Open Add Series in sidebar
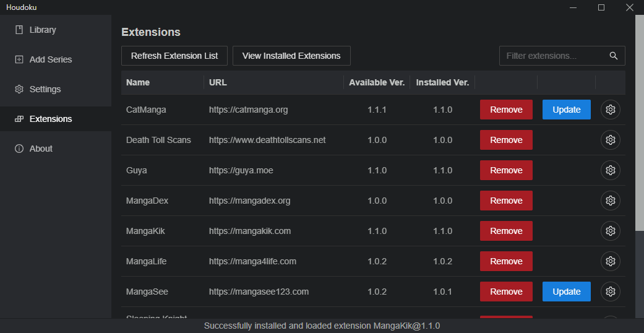 pos(50,59)
